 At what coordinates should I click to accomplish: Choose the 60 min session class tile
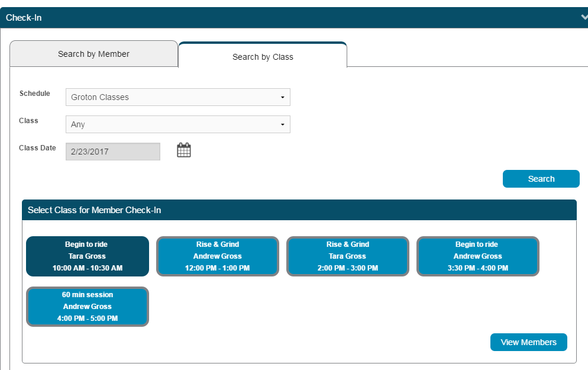pyautogui.click(x=88, y=307)
